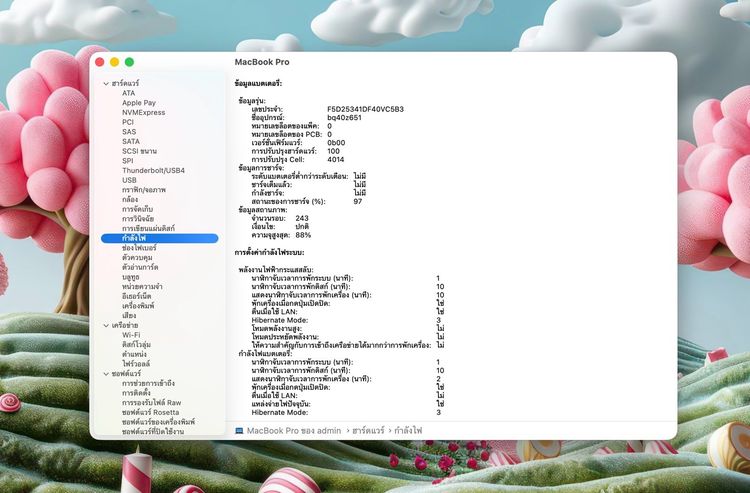Select อีเธอร์เน็ต (Ethernet) in the sidebar
Image resolution: width=750 pixels, height=493 pixels.
(137, 296)
